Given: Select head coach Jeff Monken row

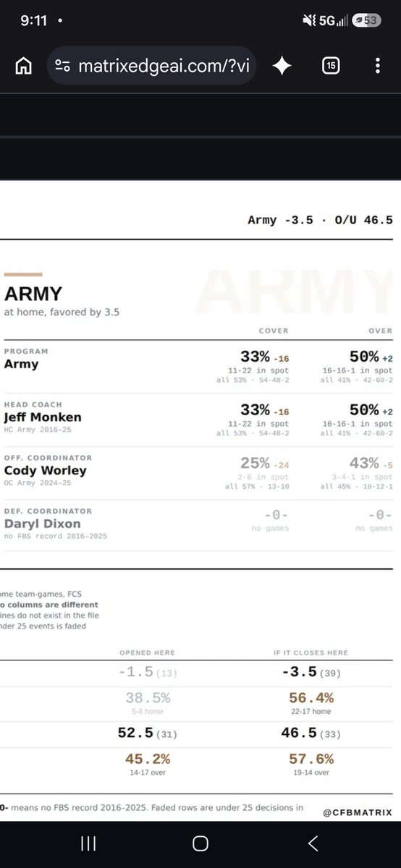Looking at the screenshot, I should tap(200, 420).
